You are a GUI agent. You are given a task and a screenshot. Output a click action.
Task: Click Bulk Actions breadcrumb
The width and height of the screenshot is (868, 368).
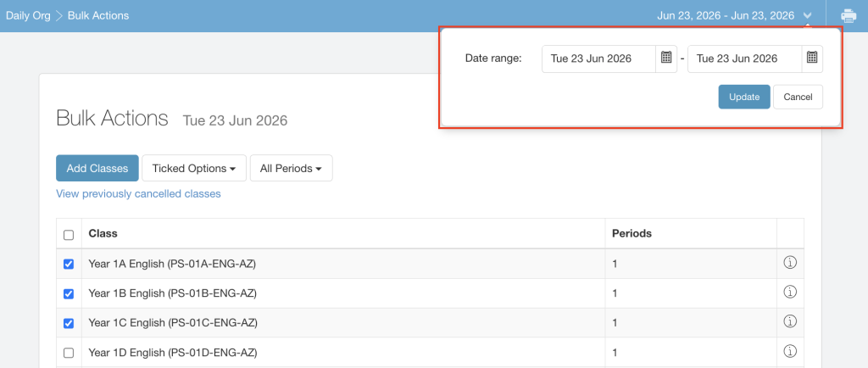click(98, 15)
